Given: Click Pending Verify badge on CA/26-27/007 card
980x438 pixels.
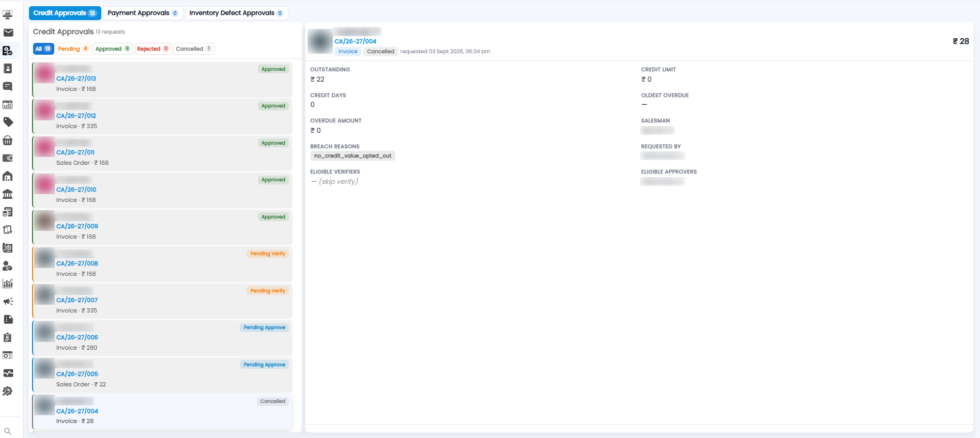Looking at the screenshot, I should click(268, 291).
